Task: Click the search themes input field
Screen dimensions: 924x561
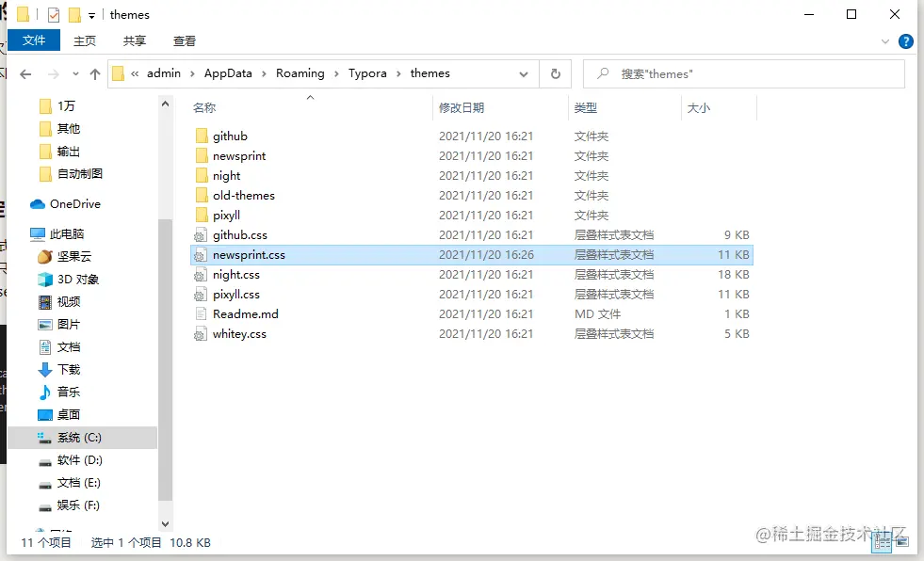Action: pos(744,74)
